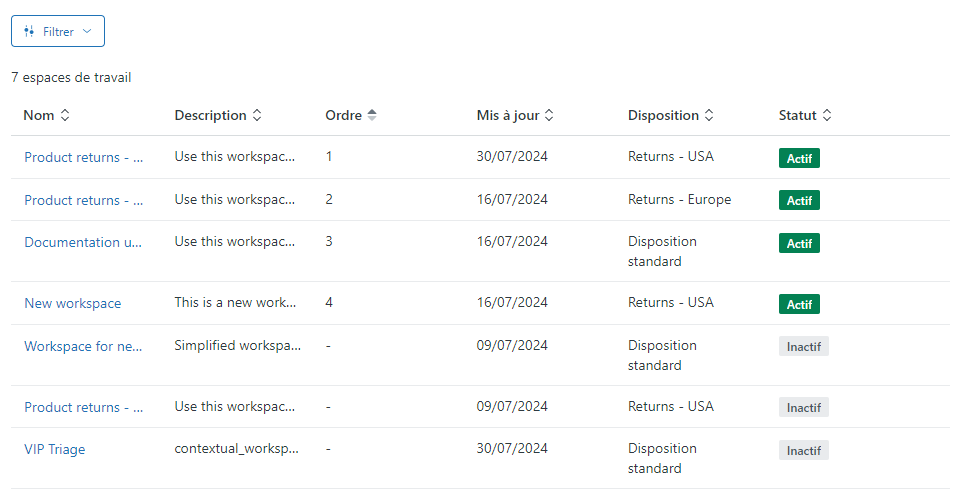Click the Inactif badge for VIP Triage

coord(803,451)
